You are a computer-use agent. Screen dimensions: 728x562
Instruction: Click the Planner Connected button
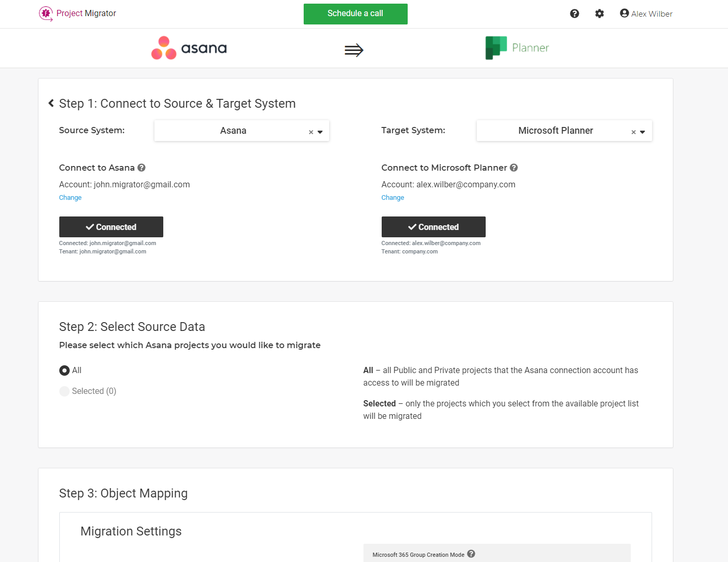point(433,227)
